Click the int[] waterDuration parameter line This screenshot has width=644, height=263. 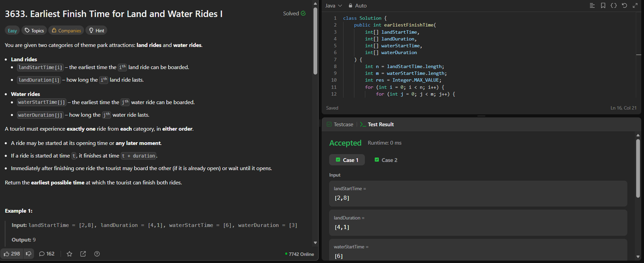(390, 53)
